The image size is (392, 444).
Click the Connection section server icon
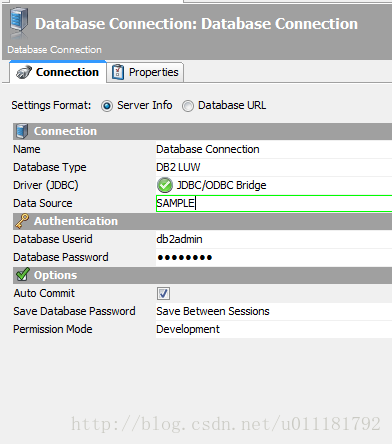pyautogui.click(x=22, y=131)
